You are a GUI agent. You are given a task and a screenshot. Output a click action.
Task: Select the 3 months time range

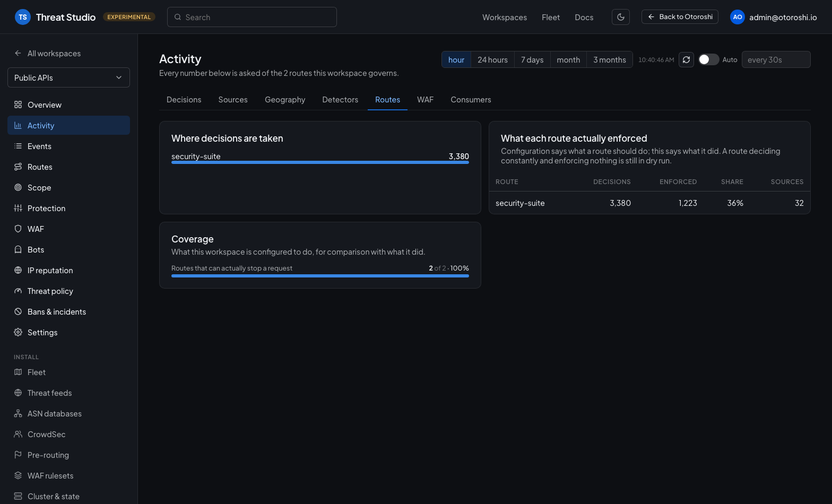[610, 59]
